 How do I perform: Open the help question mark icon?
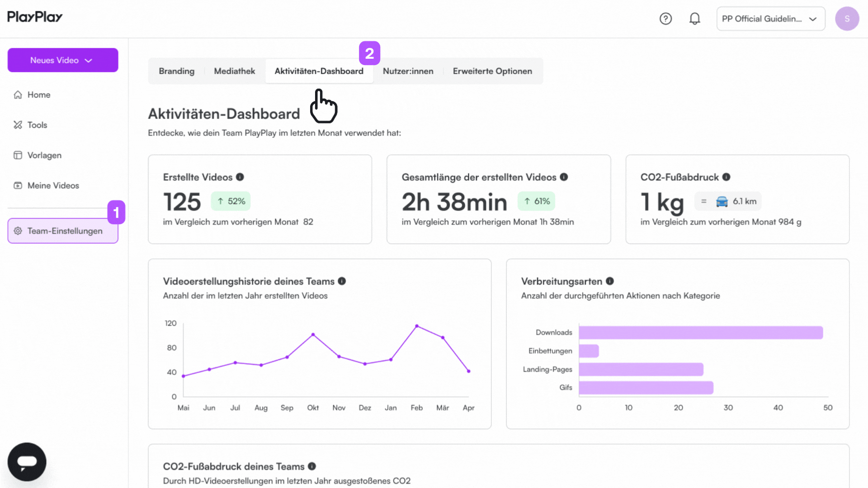click(665, 19)
